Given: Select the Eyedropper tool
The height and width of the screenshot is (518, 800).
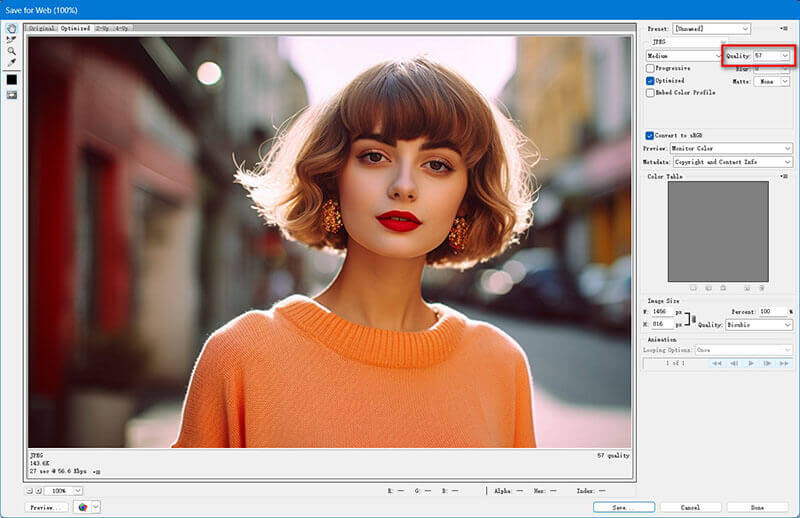Looking at the screenshot, I should coord(12,62).
